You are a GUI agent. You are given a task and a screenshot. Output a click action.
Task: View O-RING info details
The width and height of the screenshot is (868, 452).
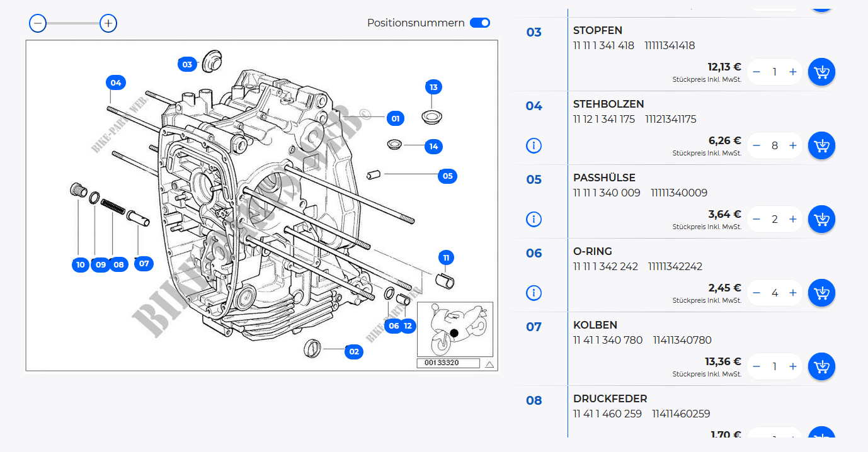click(534, 293)
